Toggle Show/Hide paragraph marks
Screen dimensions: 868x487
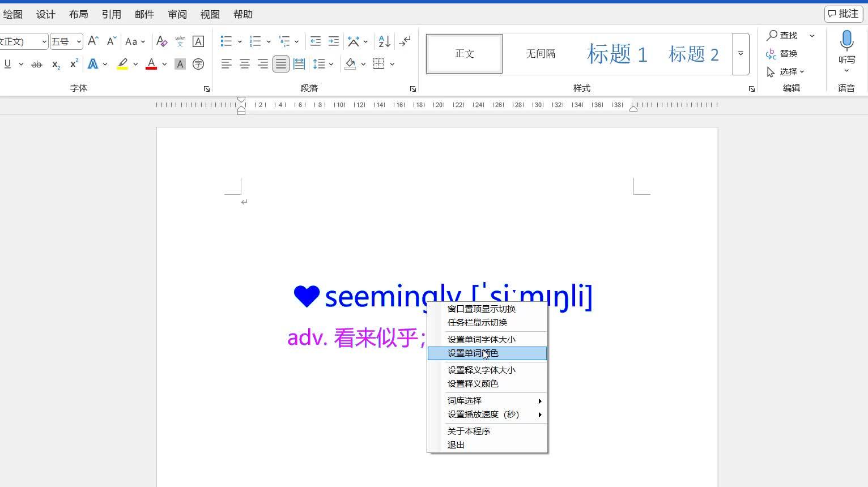click(405, 41)
